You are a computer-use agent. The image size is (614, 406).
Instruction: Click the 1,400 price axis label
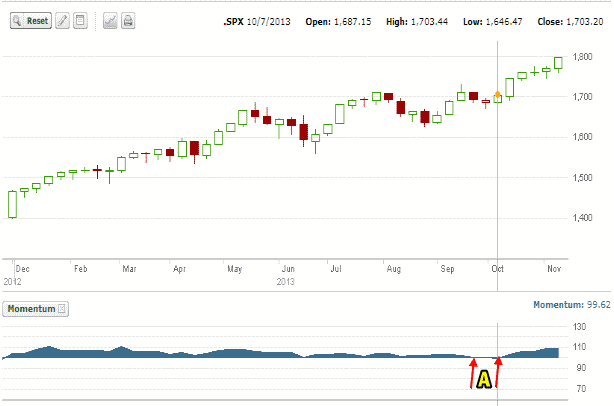[x=582, y=218]
